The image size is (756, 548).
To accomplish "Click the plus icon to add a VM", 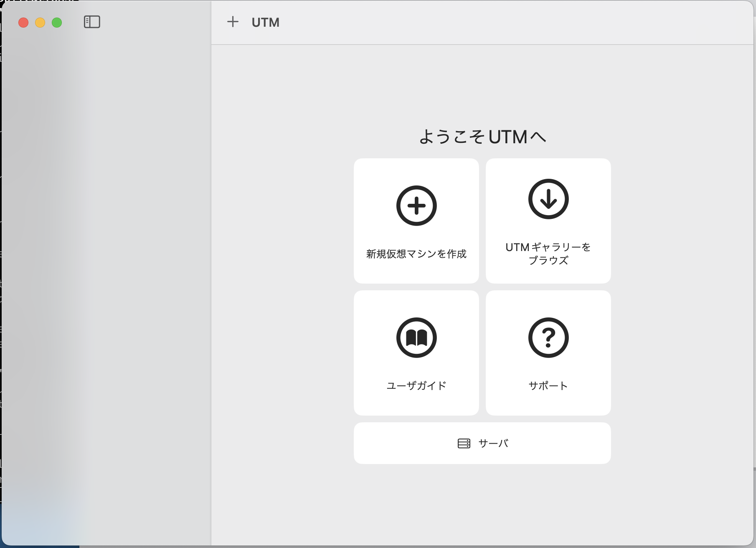I will (x=233, y=22).
